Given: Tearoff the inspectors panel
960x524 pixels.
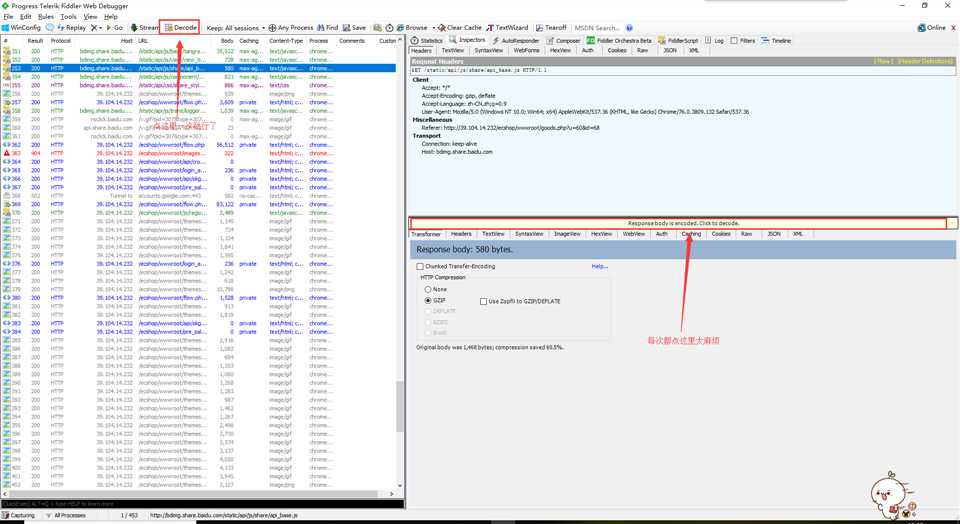Looking at the screenshot, I should tap(551, 28).
